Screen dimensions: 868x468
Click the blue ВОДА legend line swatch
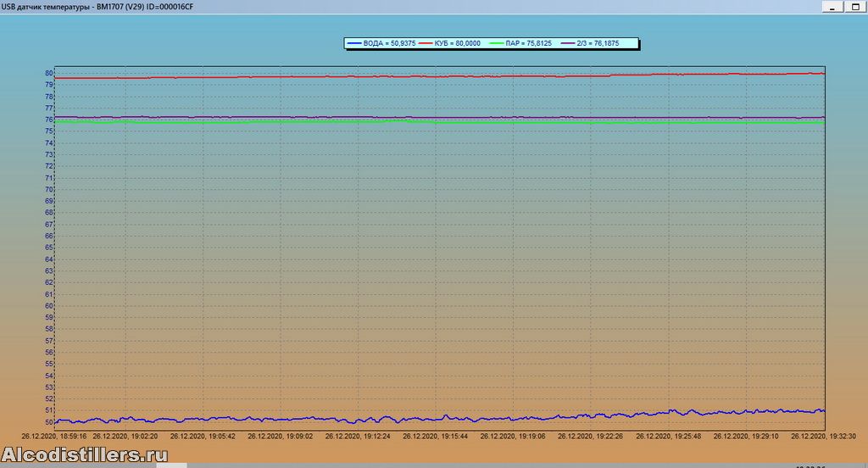pos(353,42)
